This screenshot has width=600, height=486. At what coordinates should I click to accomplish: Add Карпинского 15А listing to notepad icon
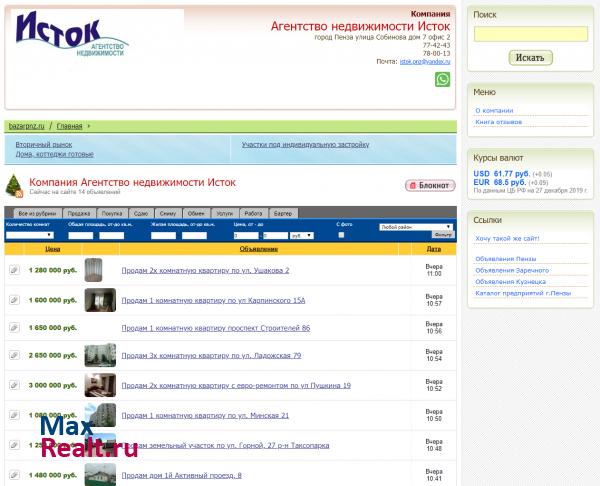14,300
